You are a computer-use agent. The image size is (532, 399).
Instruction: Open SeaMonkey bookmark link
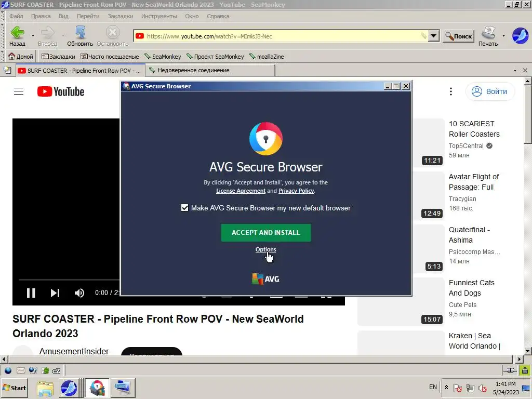pyautogui.click(x=163, y=56)
